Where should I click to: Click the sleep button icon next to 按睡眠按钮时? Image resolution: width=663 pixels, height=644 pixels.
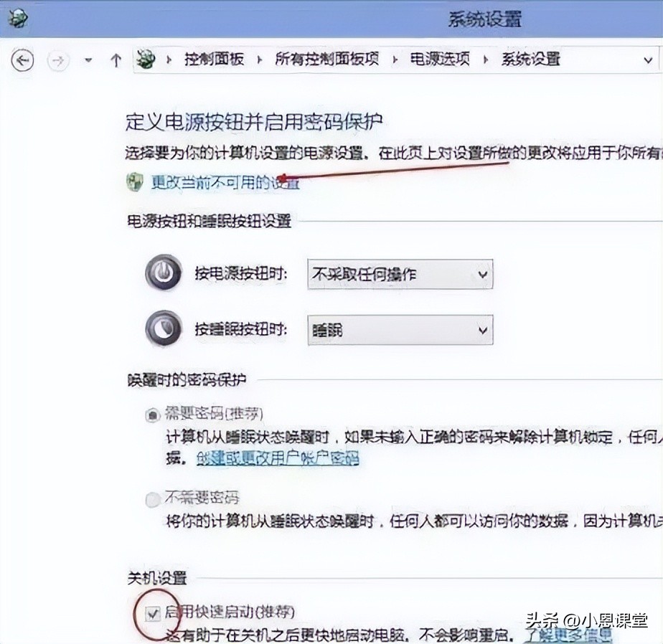coord(163,329)
